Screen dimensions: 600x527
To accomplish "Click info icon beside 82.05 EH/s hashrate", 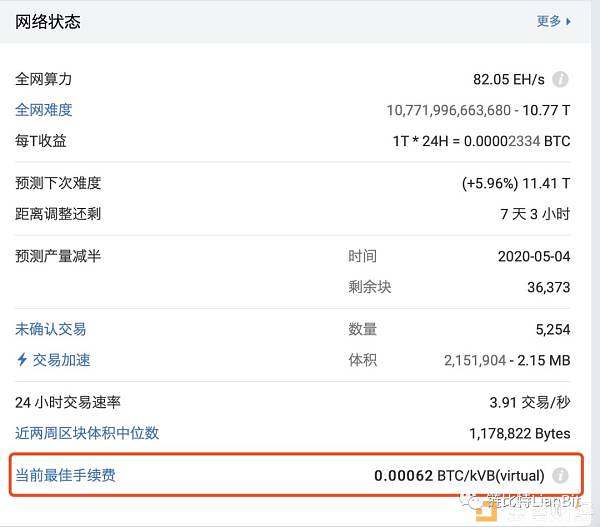I will [561, 79].
